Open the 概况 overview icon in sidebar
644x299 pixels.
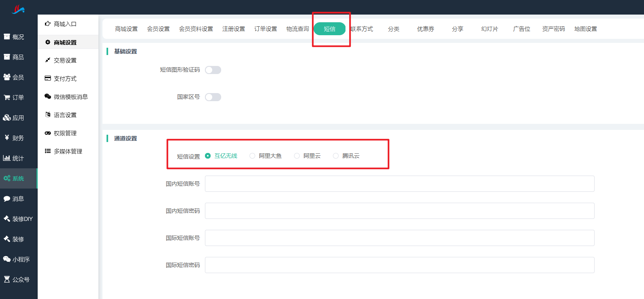coord(7,37)
